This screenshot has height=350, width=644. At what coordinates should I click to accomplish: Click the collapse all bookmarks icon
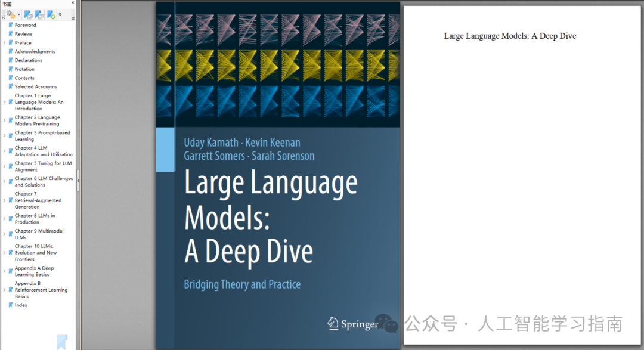[x=39, y=15]
